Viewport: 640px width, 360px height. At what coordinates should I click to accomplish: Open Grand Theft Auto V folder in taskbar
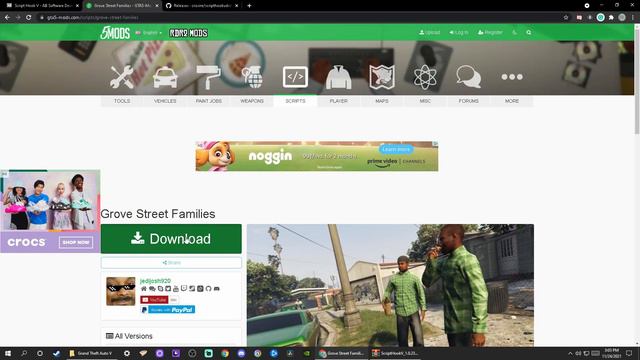click(91, 353)
